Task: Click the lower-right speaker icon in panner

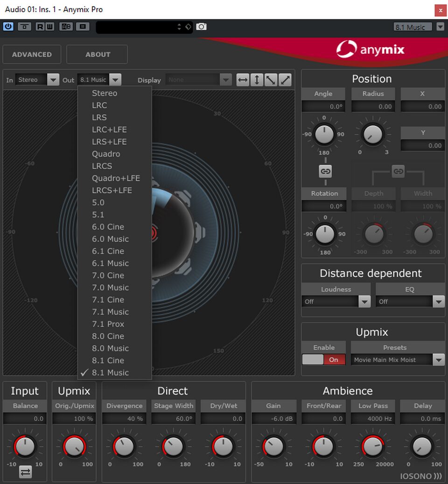Action: point(183,267)
